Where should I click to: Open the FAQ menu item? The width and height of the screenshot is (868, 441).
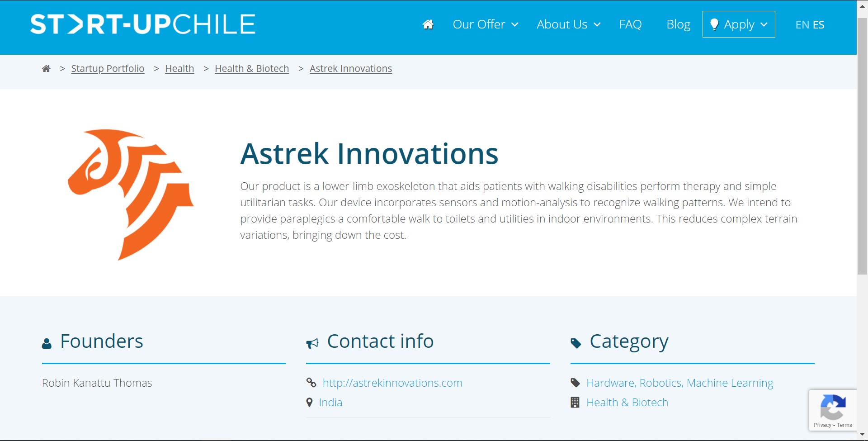point(630,24)
